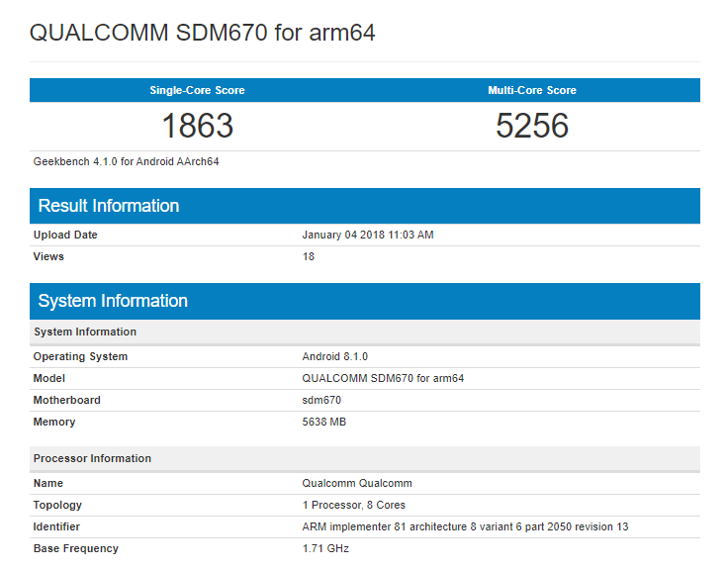Image resolution: width=728 pixels, height=570 pixels.
Task: Click the single-core score value 1863
Action: pos(197,126)
